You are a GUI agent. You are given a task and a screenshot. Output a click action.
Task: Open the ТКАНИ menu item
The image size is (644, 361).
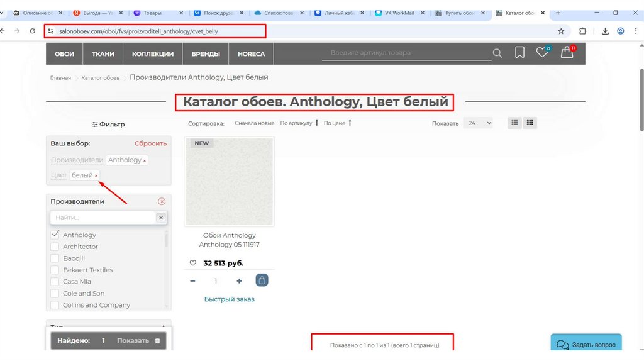pos(103,54)
